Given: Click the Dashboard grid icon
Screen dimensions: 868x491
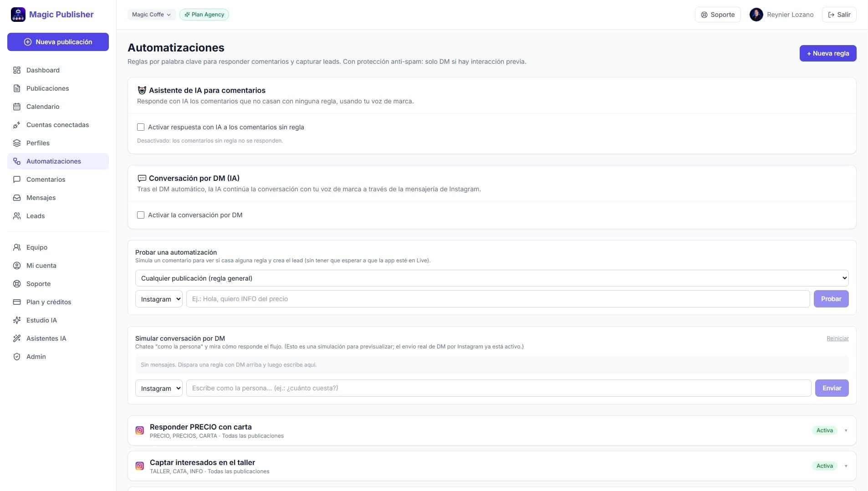Looking at the screenshot, I should click(x=17, y=70).
